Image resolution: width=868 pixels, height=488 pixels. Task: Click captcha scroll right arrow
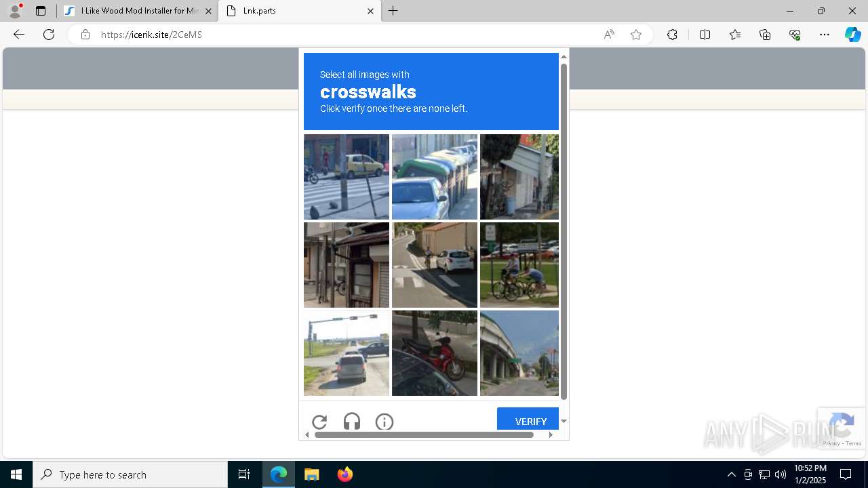551,434
